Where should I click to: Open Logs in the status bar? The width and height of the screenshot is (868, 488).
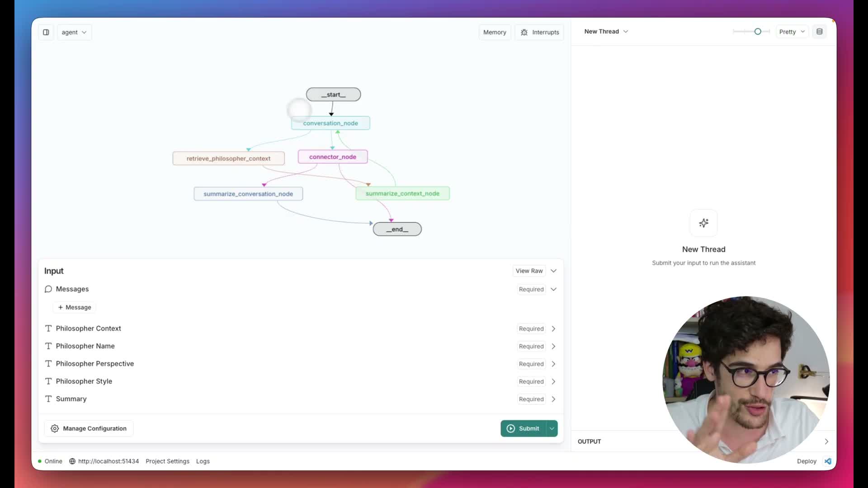tap(203, 461)
